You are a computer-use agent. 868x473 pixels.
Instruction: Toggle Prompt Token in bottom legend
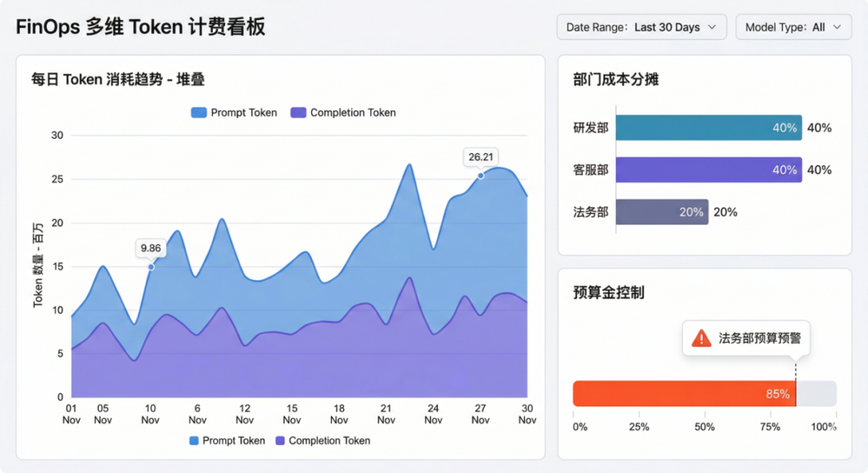point(227,441)
